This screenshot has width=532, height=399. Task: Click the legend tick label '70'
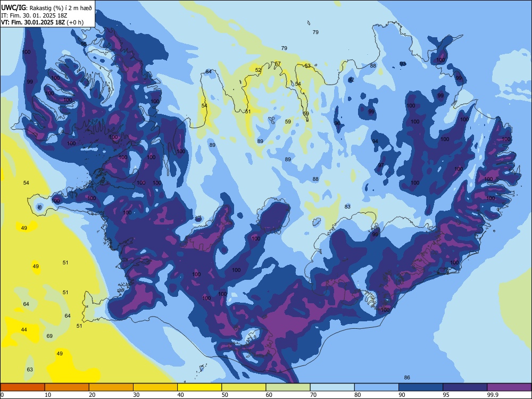pyautogui.click(x=313, y=395)
